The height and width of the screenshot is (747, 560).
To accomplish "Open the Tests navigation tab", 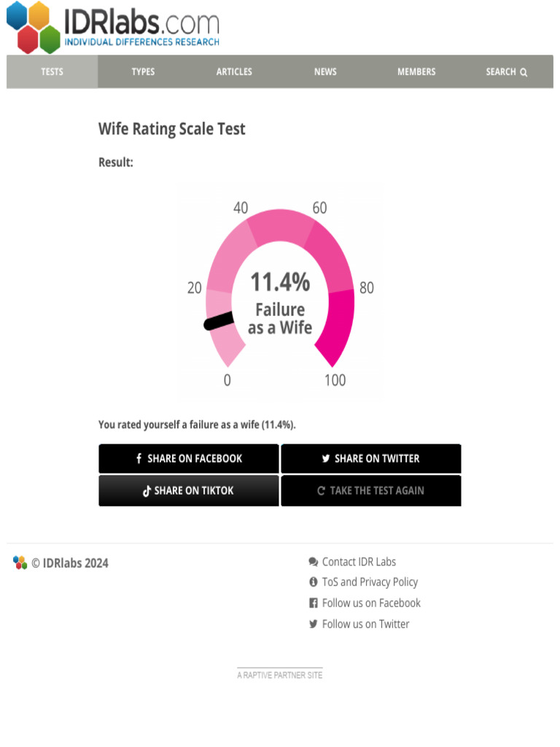I will [x=52, y=72].
